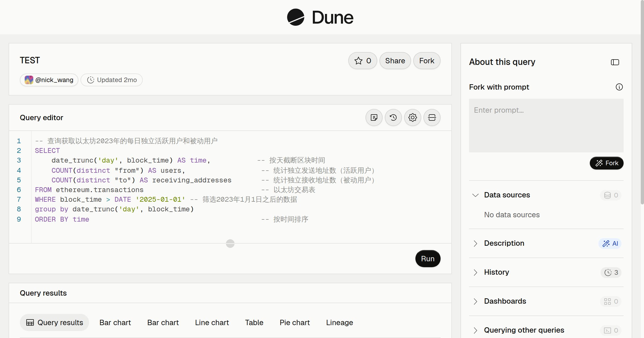Click the History count badge showing 3
The width and height of the screenshot is (644, 338).
611,272
